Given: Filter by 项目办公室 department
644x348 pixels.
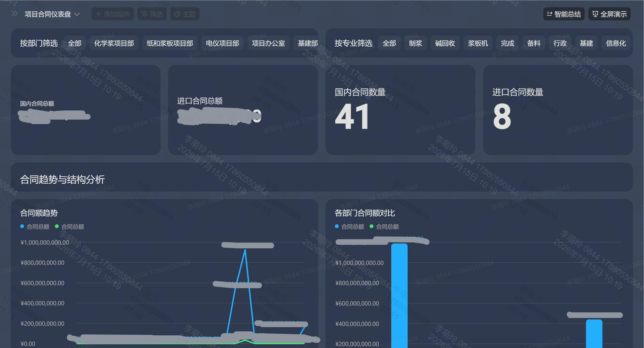Looking at the screenshot, I should (x=268, y=43).
